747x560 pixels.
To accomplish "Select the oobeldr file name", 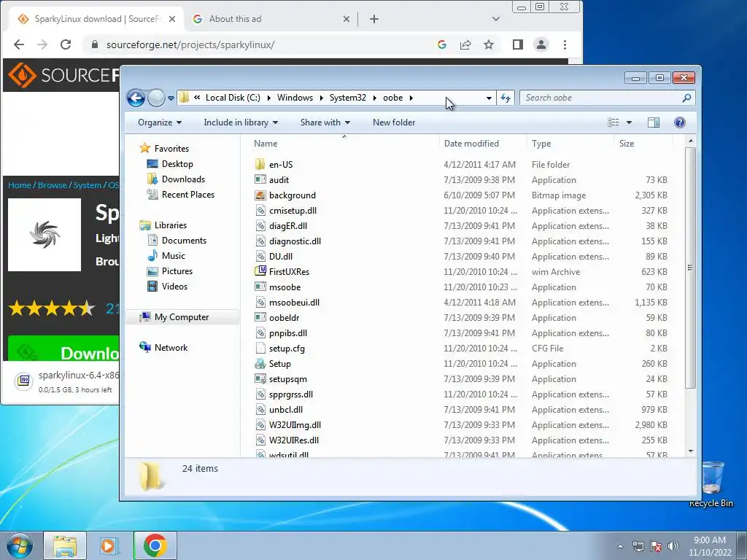I will [x=284, y=318].
